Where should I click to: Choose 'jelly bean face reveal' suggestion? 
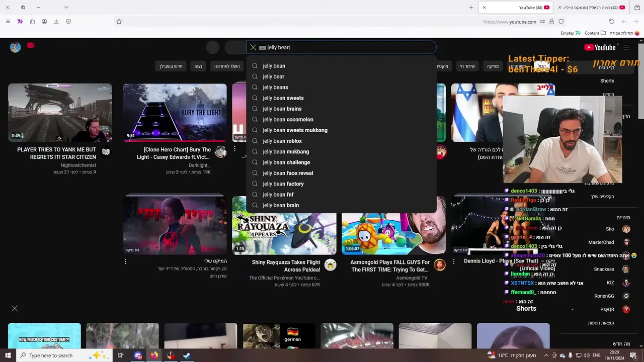(x=341, y=173)
